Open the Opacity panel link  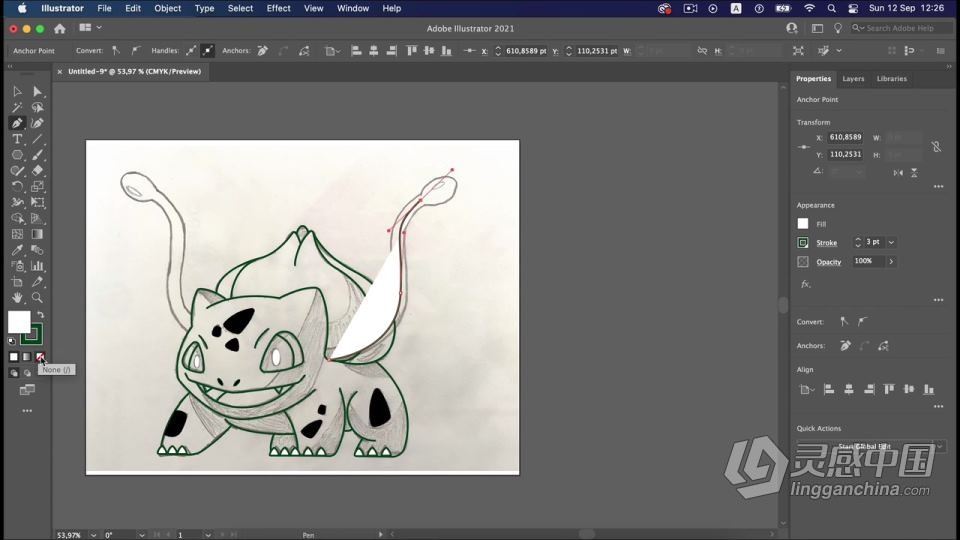(828, 262)
